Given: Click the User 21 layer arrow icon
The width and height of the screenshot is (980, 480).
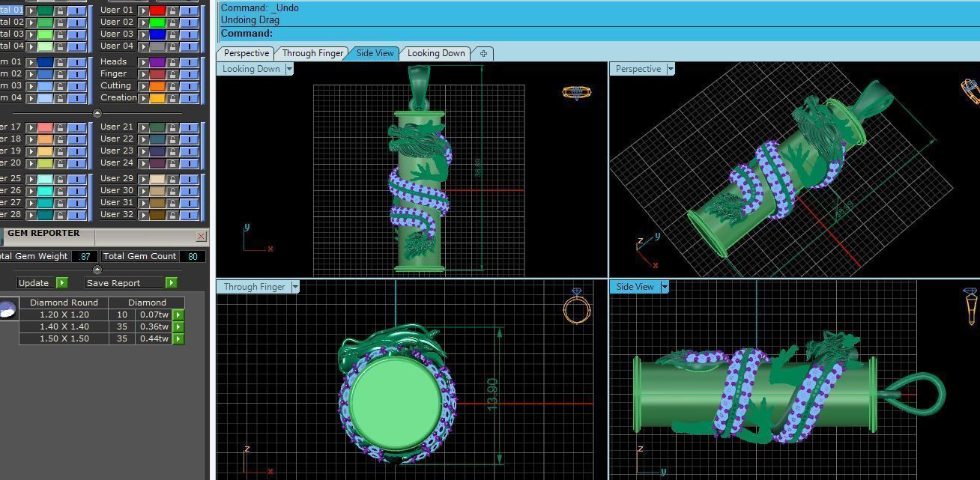Looking at the screenshot, I should click(143, 127).
